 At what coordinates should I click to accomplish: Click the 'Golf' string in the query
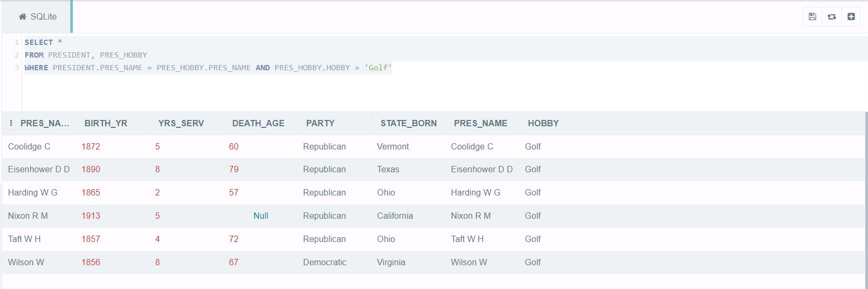[378, 68]
